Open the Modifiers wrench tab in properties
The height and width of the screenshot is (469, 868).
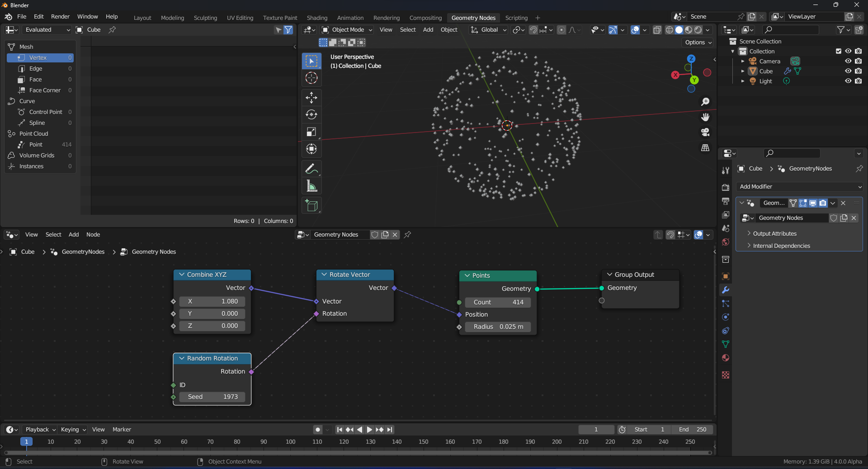tap(726, 290)
